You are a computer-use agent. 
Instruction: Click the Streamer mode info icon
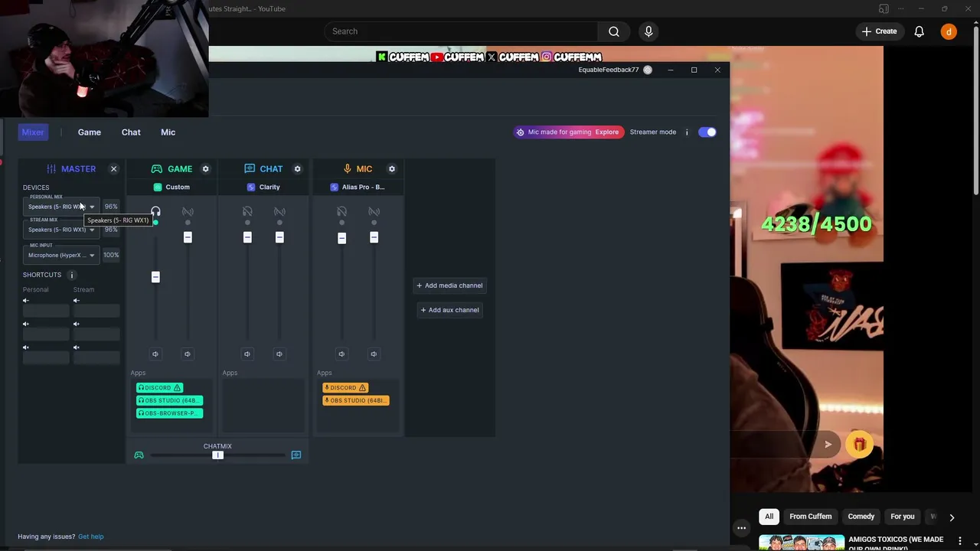(x=687, y=132)
